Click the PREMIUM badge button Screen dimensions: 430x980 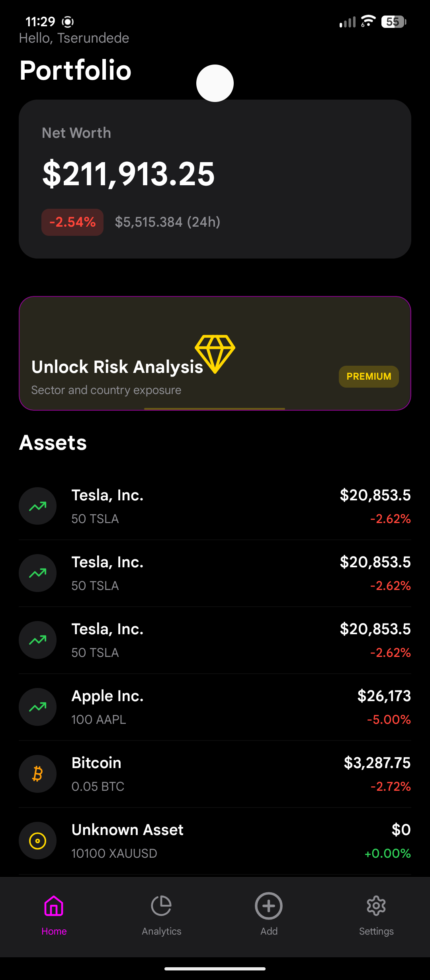pyautogui.click(x=369, y=376)
